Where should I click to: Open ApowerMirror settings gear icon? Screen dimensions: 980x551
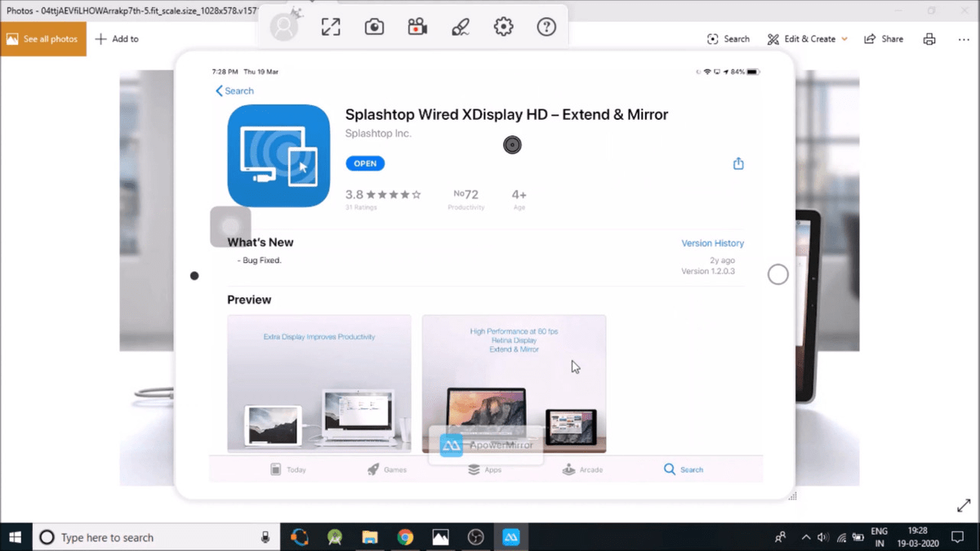pos(504,27)
